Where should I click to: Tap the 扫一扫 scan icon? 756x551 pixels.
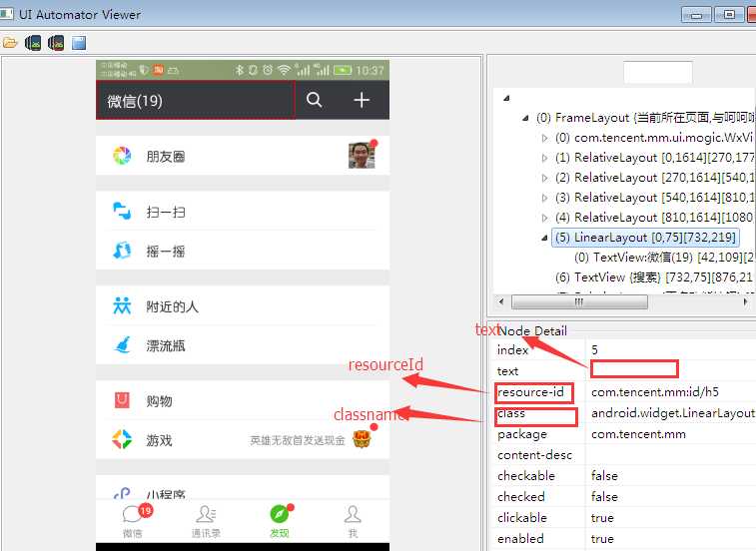point(122,212)
